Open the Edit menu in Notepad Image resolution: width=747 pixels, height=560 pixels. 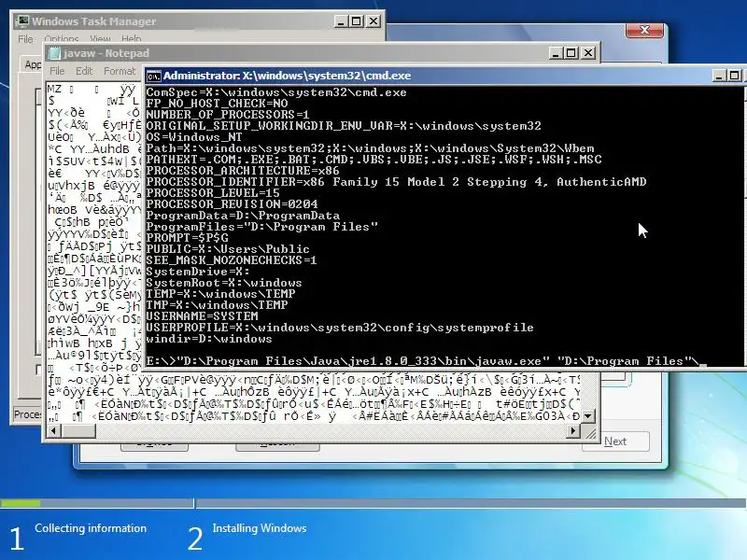(84, 71)
